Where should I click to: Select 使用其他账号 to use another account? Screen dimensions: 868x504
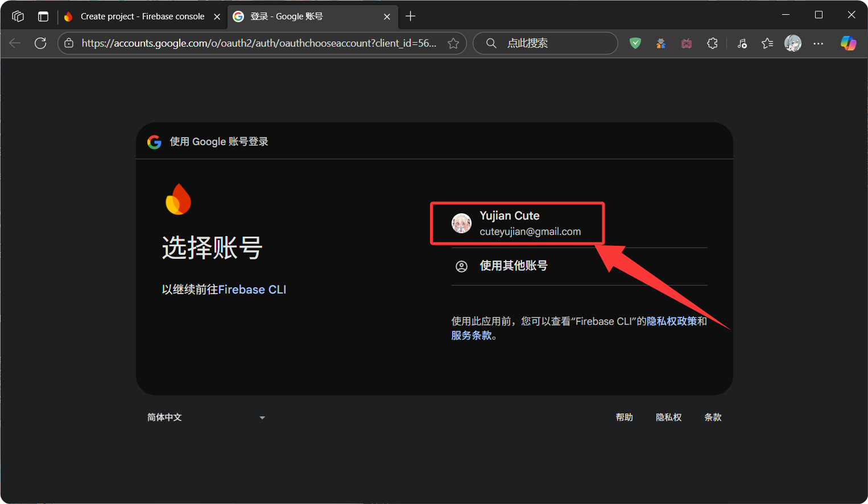click(x=579, y=266)
